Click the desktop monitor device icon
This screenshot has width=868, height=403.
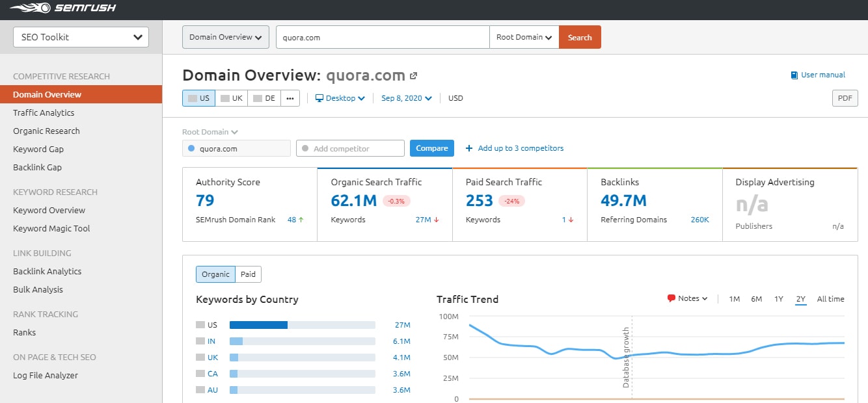point(319,98)
